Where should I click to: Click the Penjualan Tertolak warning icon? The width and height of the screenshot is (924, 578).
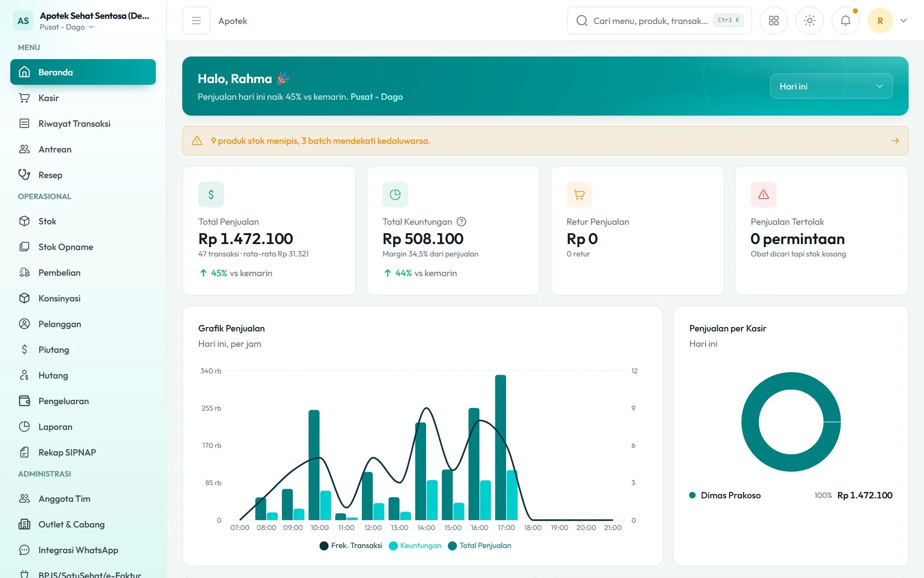click(763, 195)
